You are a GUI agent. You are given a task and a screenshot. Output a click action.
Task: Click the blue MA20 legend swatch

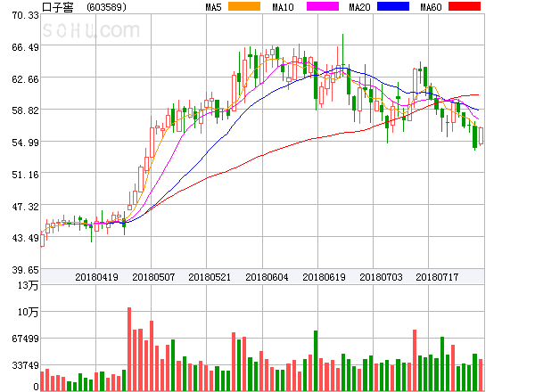tap(393, 6)
